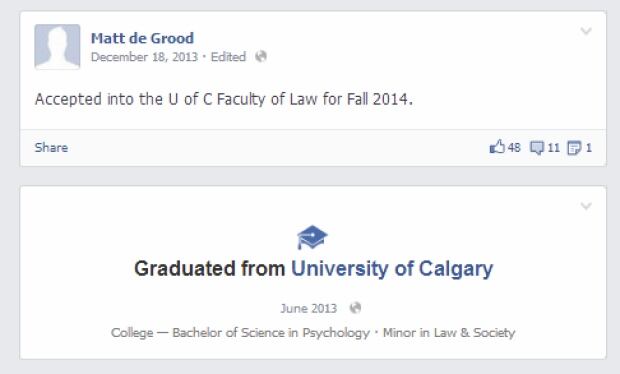The width and height of the screenshot is (620, 374).
Task: Click the shares note icon
Action: coord(574,148)
